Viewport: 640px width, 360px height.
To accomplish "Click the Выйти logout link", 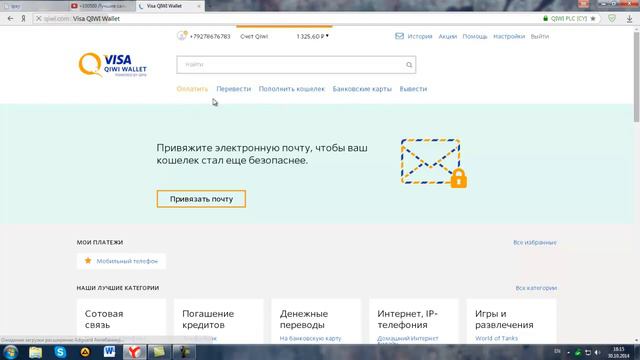I will 540,36.
